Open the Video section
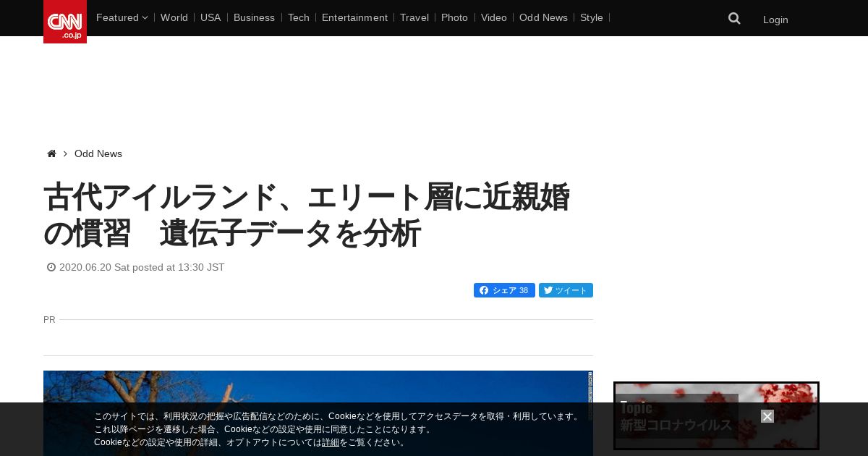This screenshot has height=456, width=868. pyautogui.click(x=494, y=17)
